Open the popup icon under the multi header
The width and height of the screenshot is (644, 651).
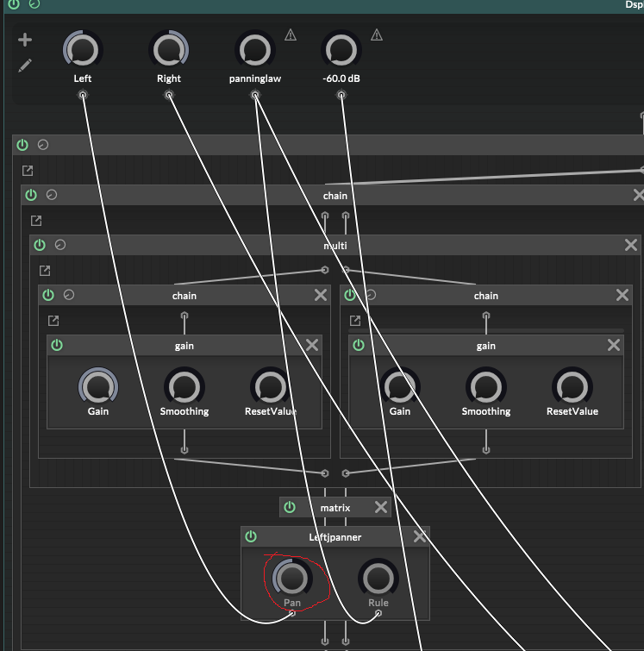45,271
